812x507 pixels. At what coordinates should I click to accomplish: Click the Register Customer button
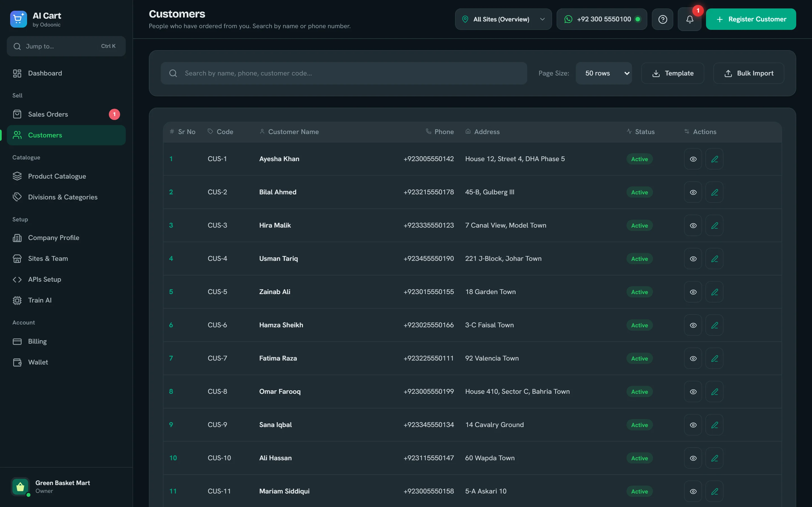751,19
